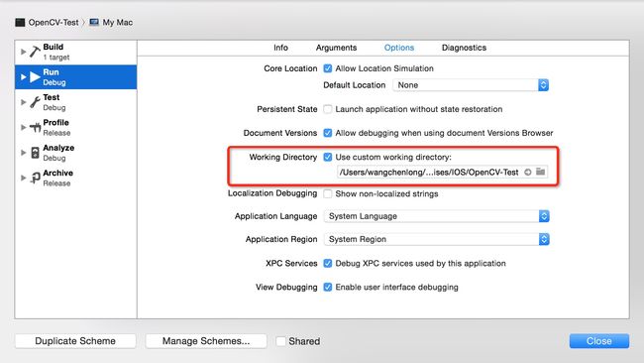Click the Archive icon

coord(36,178)
